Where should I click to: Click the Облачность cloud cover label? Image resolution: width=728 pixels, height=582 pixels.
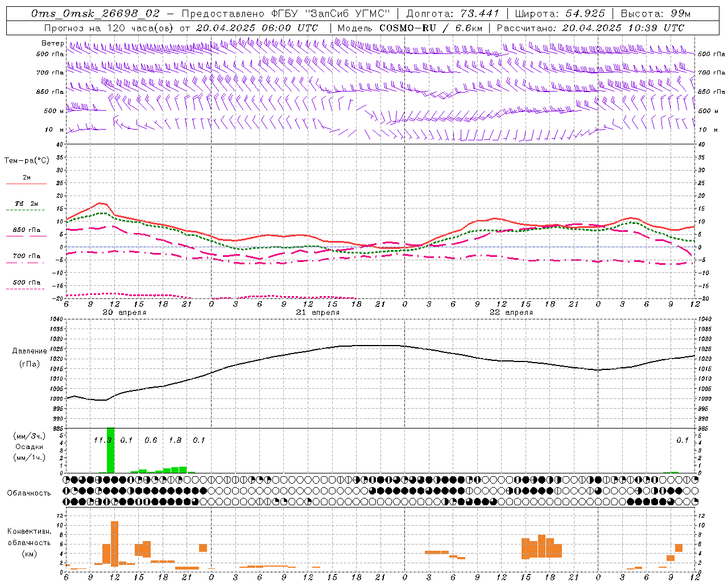29,493
